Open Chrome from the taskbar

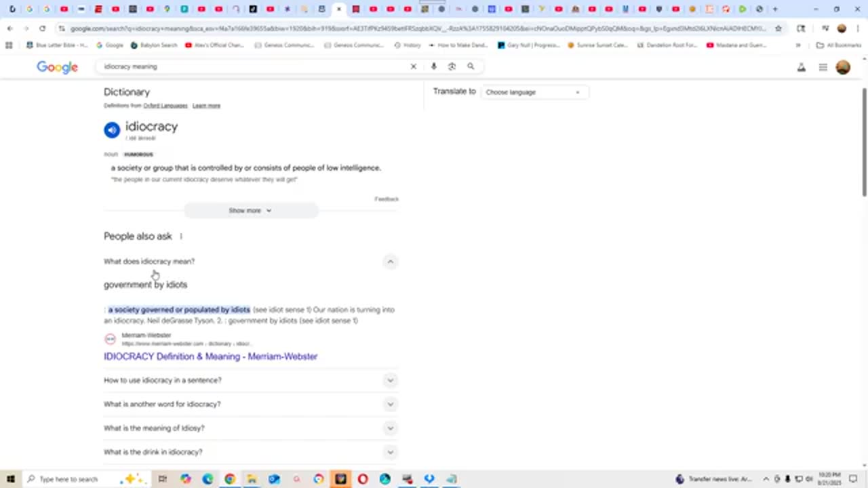click(230, 479)
